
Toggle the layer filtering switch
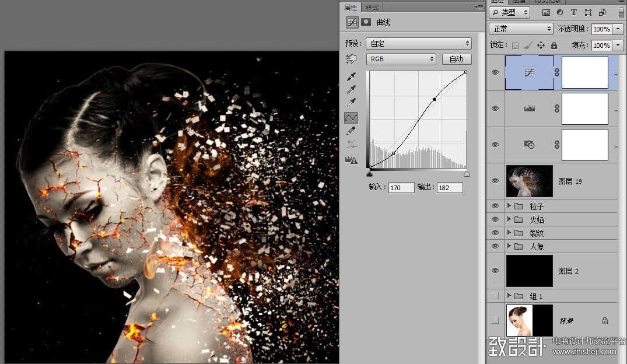(x=621, y=12)
